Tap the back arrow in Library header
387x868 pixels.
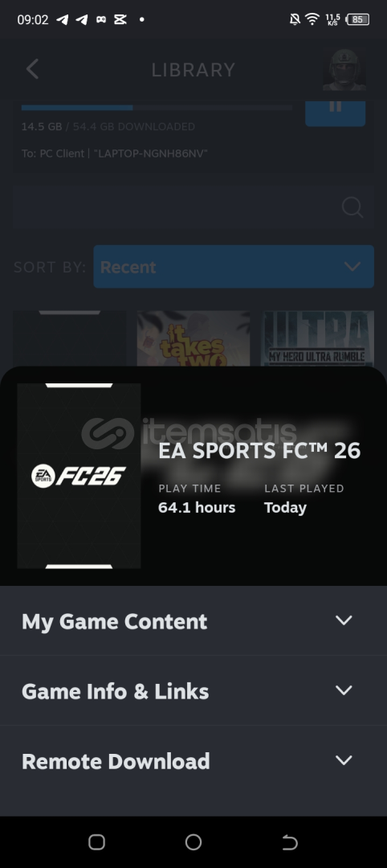(x=32, y=70)
